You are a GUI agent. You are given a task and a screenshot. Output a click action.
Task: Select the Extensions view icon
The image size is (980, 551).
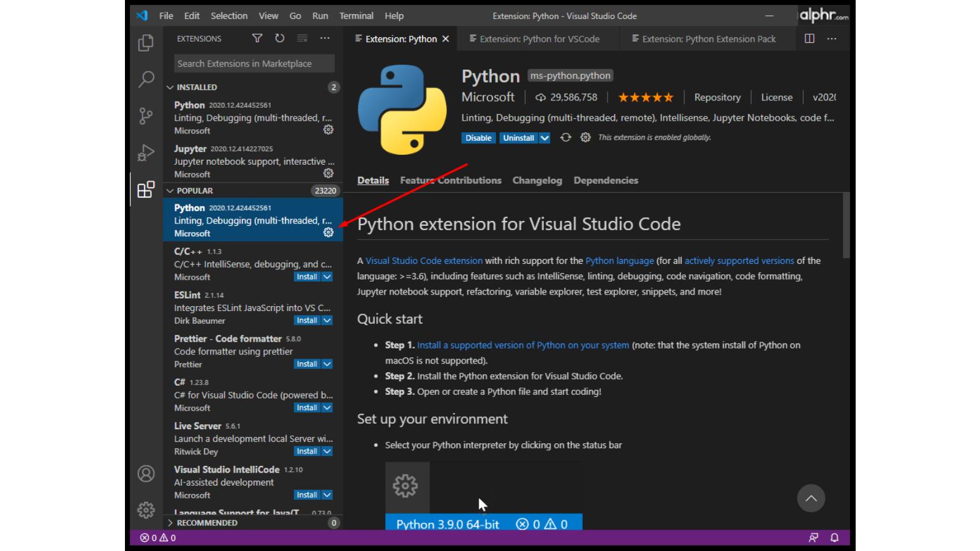click(x=146, y=190)
